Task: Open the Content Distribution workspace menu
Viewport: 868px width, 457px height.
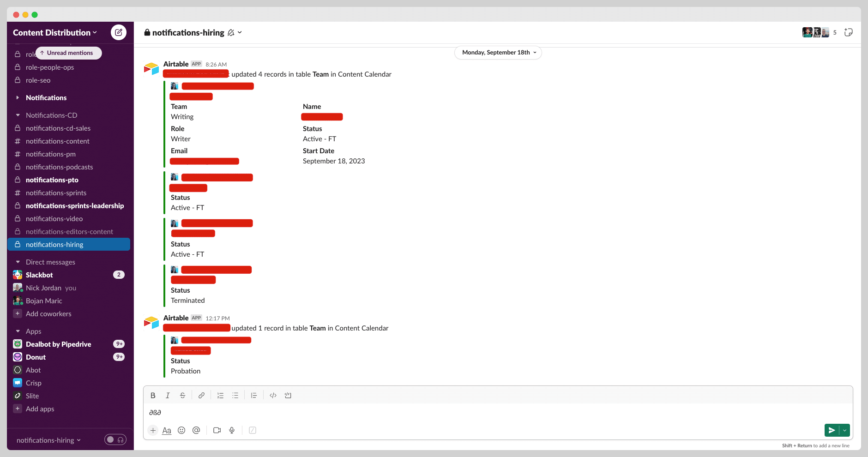Action: click(x=55, y=33)
